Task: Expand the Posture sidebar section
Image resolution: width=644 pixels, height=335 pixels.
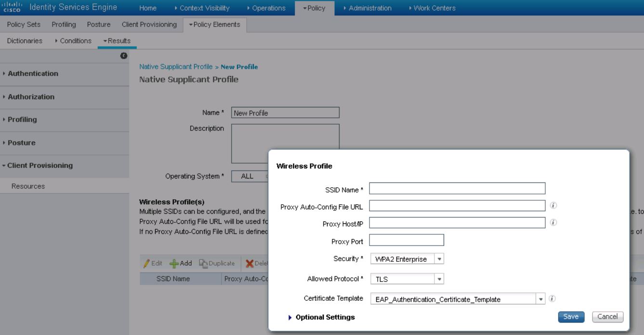Action: tap(65, 143)
